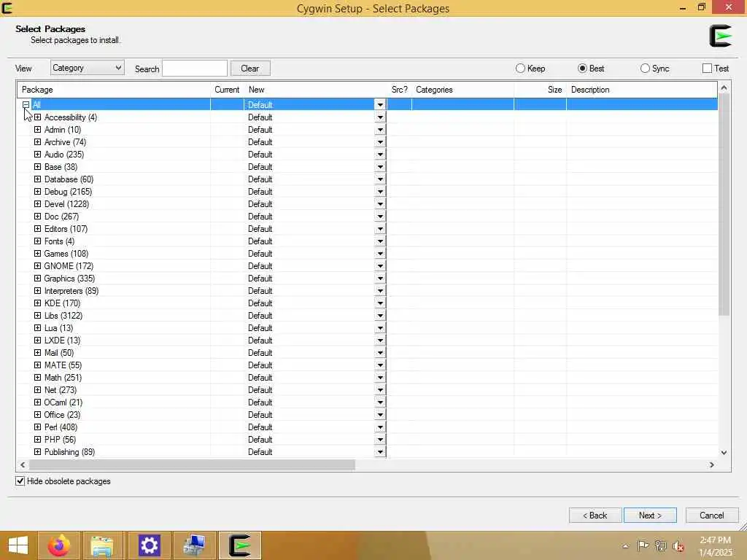Focus the Search input field
The height and width of the screenshot is (560, 747).
point(195,68)
